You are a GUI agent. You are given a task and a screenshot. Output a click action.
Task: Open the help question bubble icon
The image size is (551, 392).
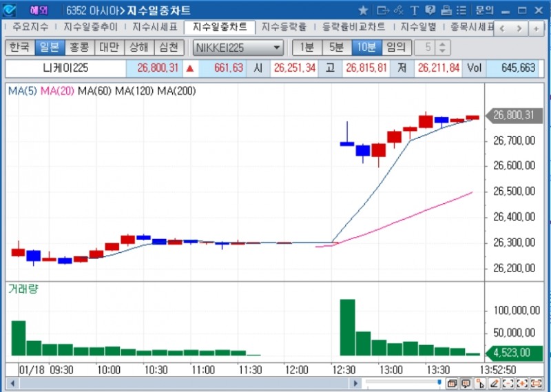[430, 10]
